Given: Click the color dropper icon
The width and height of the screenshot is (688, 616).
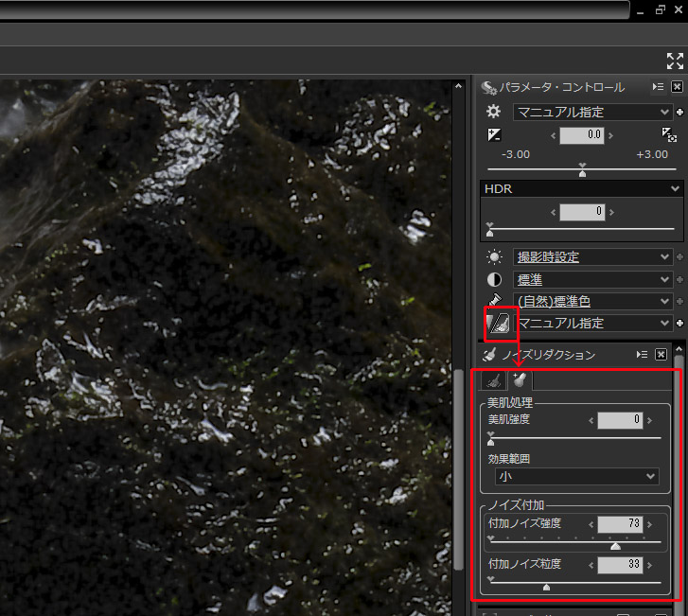Looking at the screenshot, I should [495, 301].
